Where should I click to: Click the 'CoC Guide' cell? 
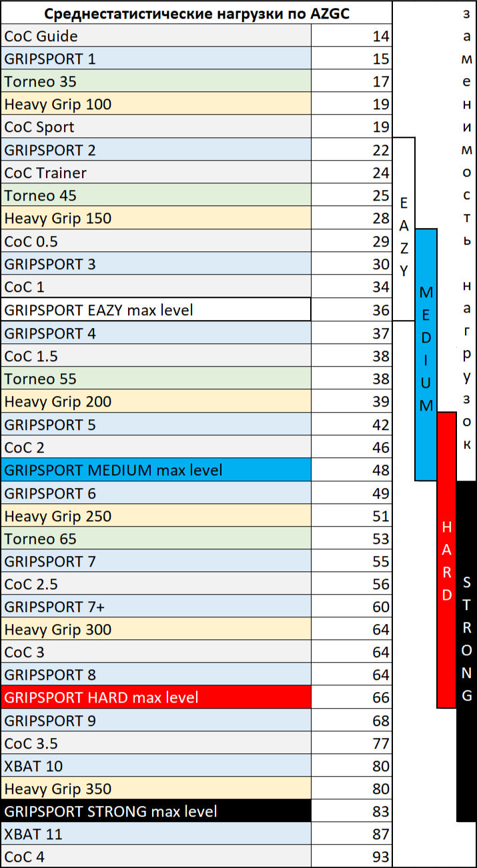(156, 36)
